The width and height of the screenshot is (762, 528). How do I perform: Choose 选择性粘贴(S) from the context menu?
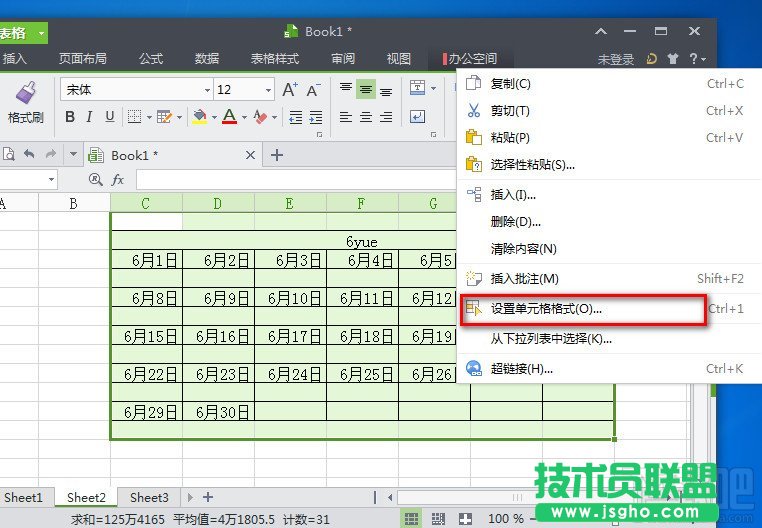coord(609,165)
